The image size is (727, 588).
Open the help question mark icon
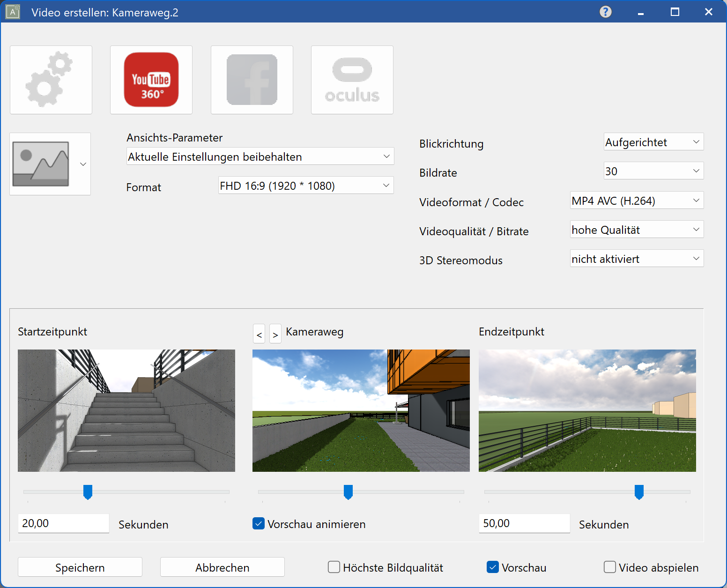click(606, 12)
